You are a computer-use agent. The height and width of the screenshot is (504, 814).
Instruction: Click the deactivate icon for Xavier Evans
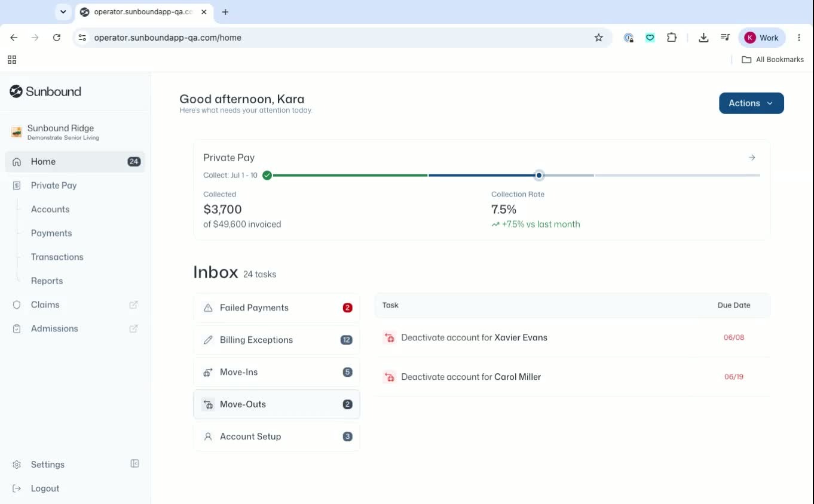coord(390,338)
